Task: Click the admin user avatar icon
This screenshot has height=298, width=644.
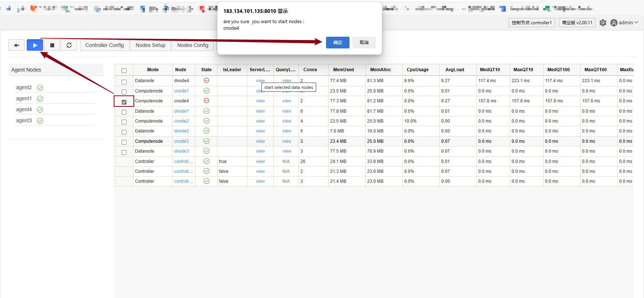Action: [614, 23]
